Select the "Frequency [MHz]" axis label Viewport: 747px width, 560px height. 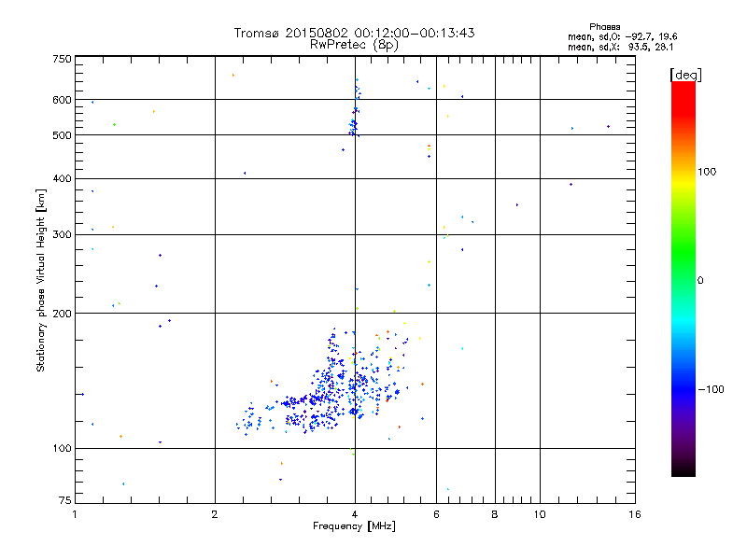pos(354,526)
